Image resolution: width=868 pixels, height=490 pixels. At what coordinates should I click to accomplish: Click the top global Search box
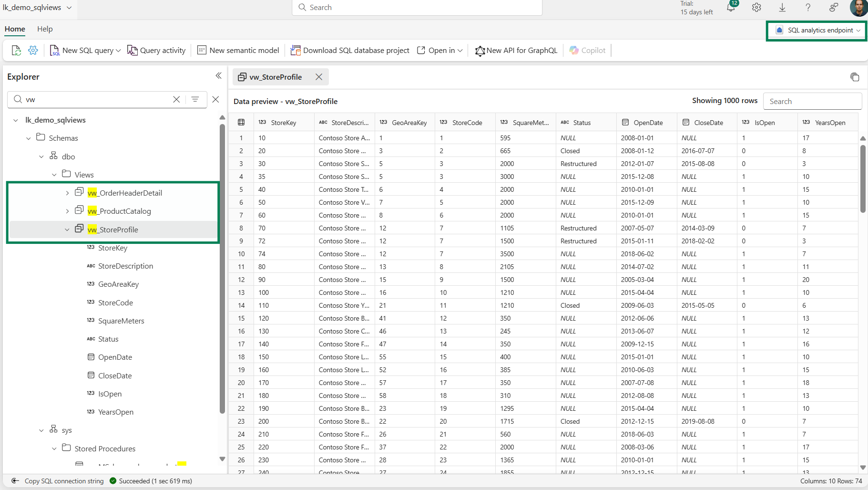[417, 7]
